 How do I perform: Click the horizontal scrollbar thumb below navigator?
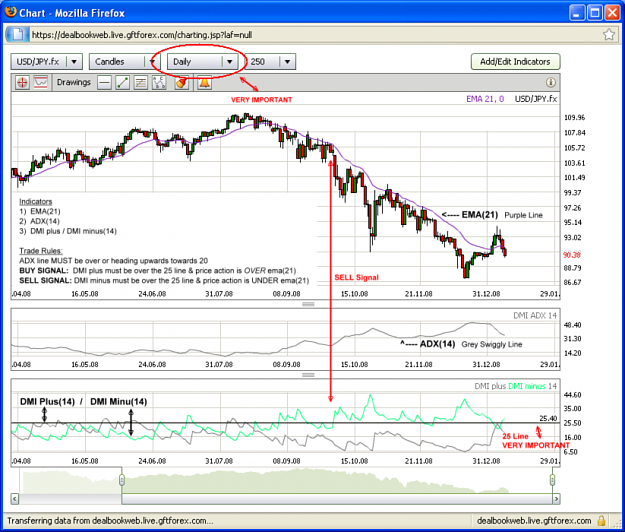(x=337, y=499)
